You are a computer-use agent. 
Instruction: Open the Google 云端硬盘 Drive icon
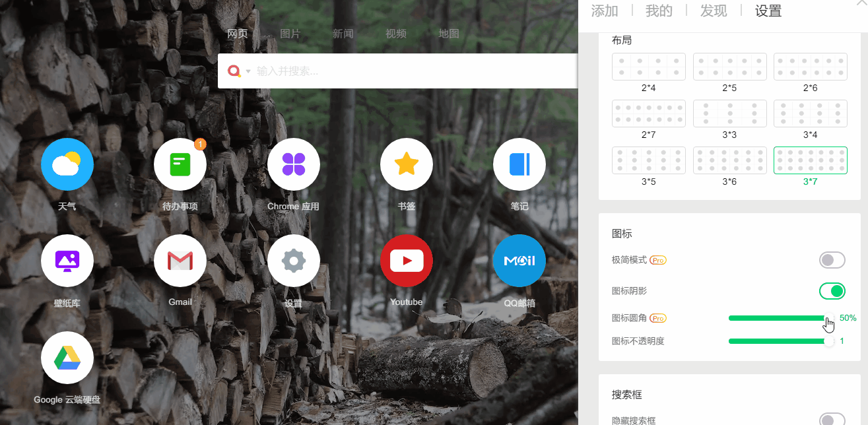click(67, 358)
